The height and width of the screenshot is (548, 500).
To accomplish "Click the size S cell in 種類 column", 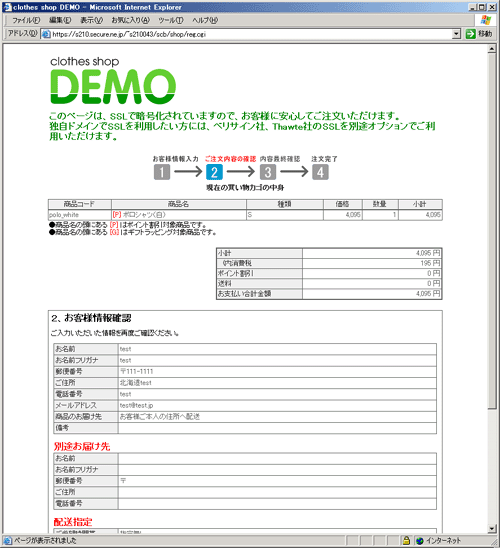I will click(x=285, y=215).
